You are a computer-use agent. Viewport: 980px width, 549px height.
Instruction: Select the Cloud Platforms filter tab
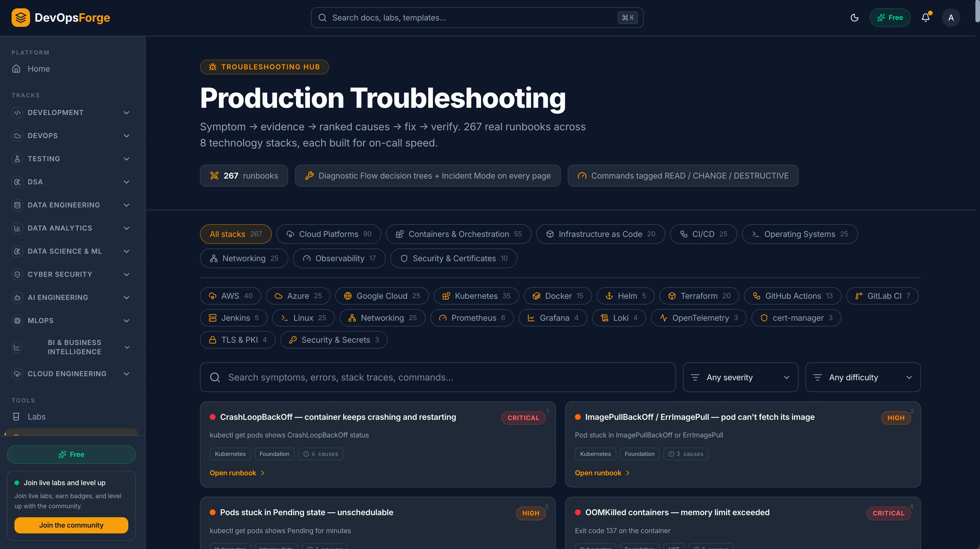329,234
